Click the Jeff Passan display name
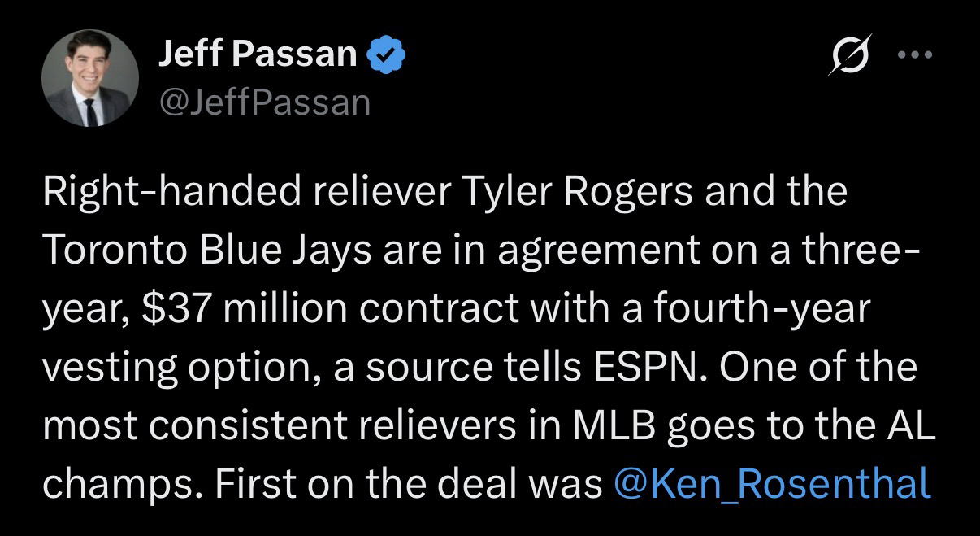Screen dimensions: 980x536 [x=257, y=55]
